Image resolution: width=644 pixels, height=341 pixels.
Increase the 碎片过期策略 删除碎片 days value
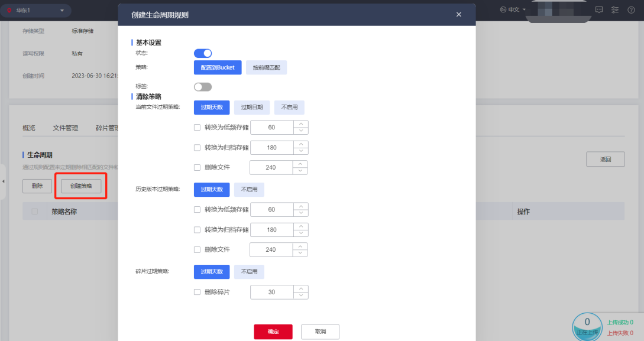click(x=301, y=289)
